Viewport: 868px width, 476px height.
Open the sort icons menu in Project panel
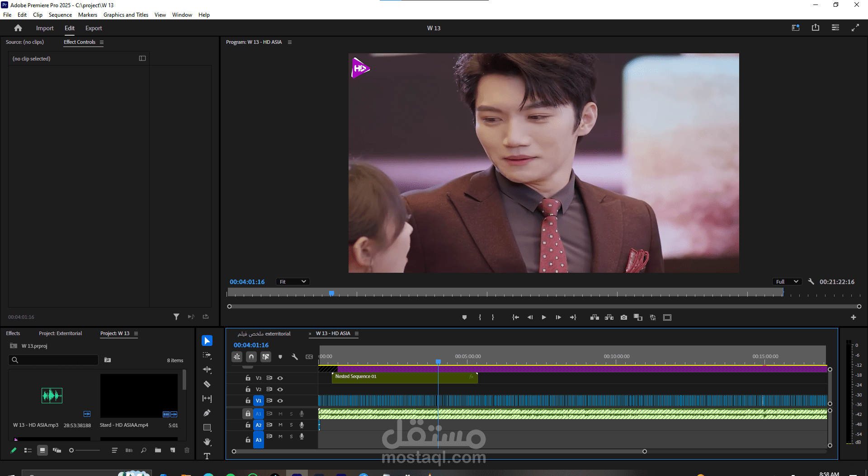[x=114, y=450]
